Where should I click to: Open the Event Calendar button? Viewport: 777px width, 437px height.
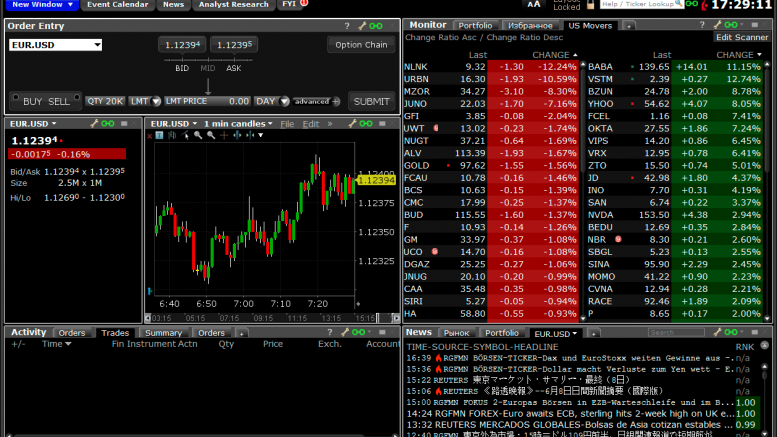point(117,4)
